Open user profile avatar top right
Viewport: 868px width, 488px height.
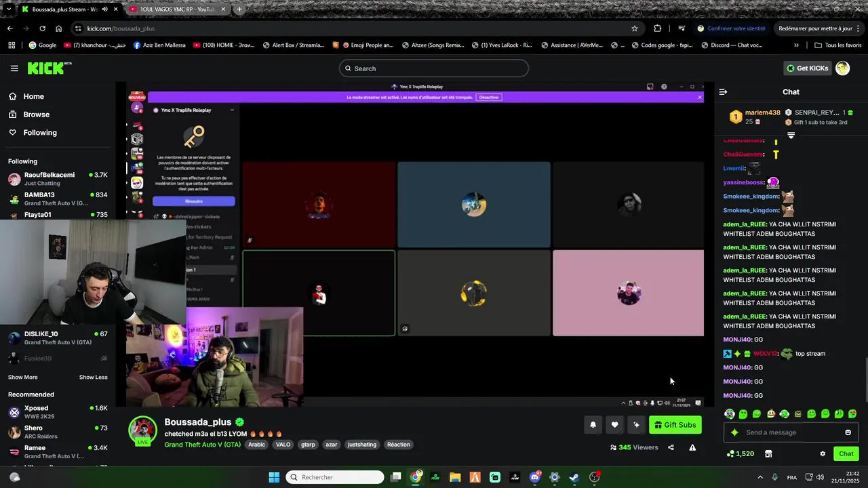pyautogui.click(x=842, y=68)
